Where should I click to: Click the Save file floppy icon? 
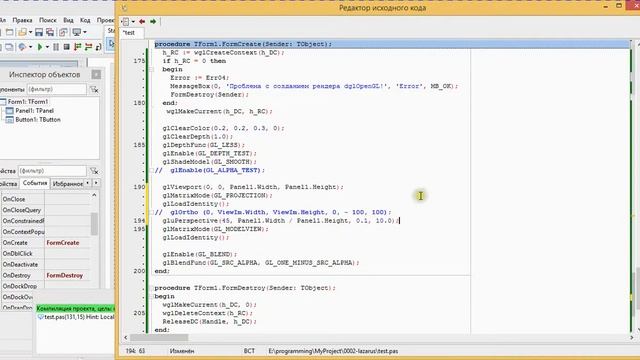[x=39, y=32]
